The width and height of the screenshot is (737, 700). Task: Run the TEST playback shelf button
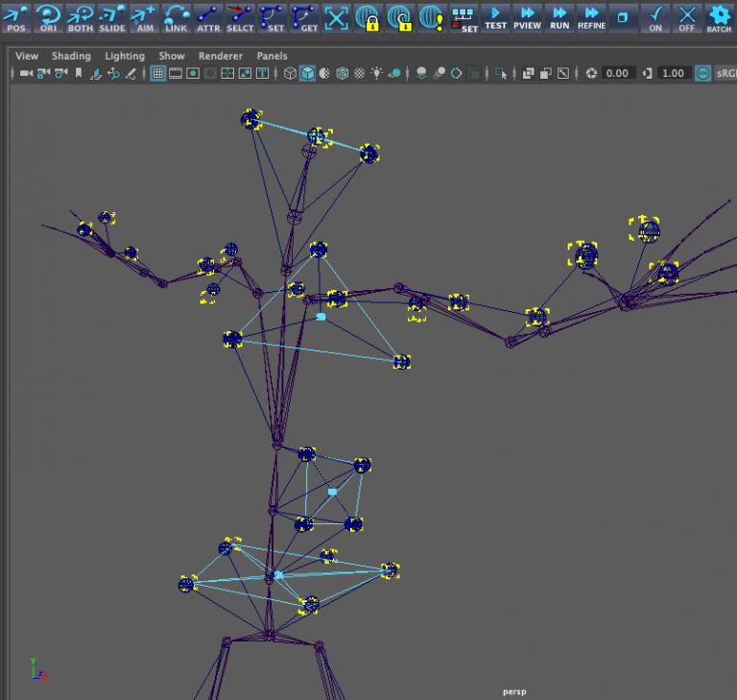click(495, 17)
